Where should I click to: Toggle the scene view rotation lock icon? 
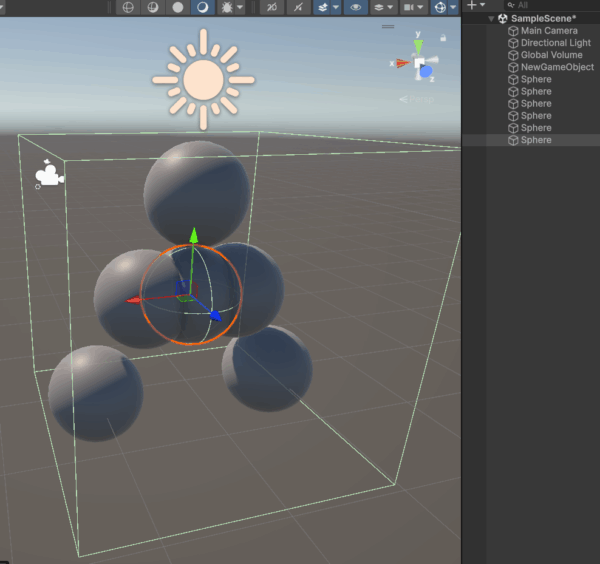coord(442,38)
